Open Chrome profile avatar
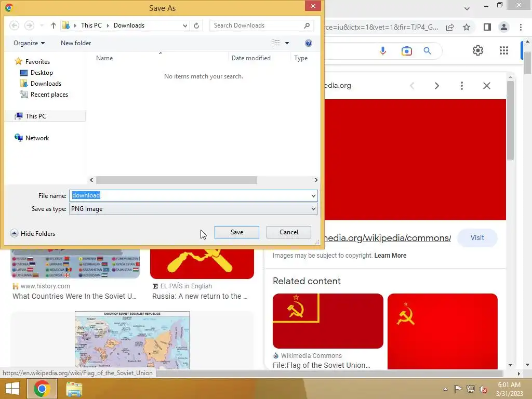 (x=504, y=27)
